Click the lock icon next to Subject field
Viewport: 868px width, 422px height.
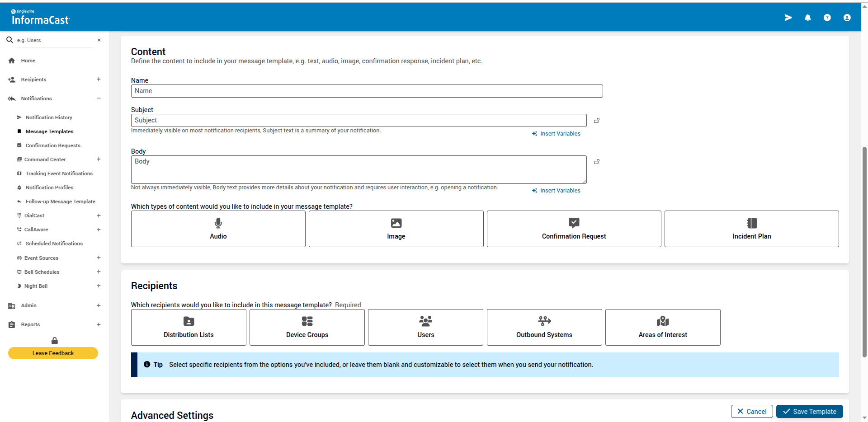[597, 121]
